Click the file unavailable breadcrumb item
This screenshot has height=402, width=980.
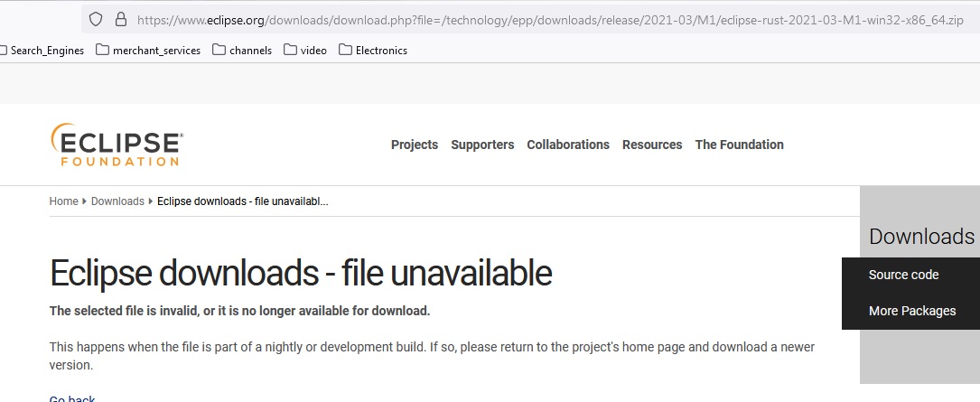pos(242,201)
